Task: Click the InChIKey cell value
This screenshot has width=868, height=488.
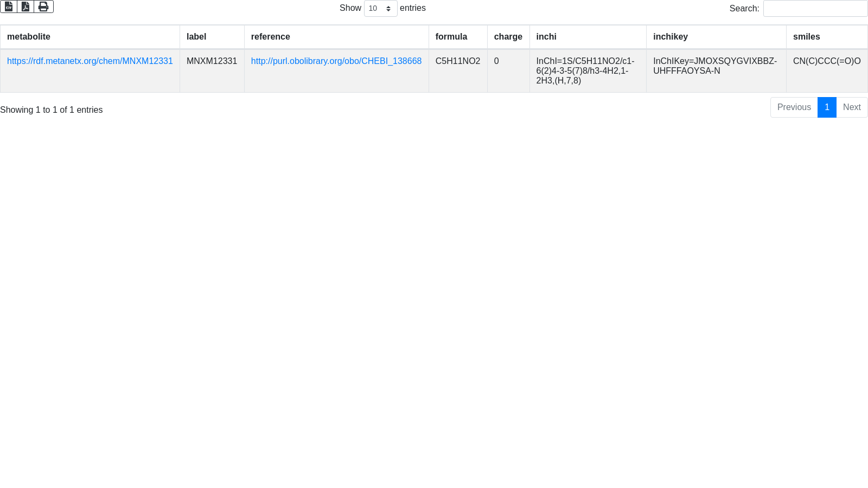Action: (x=714, y=66)
